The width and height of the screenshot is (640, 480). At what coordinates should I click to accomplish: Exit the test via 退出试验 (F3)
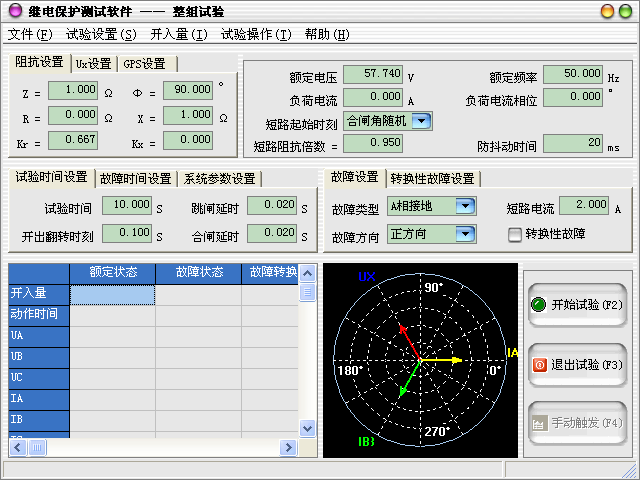576,365
